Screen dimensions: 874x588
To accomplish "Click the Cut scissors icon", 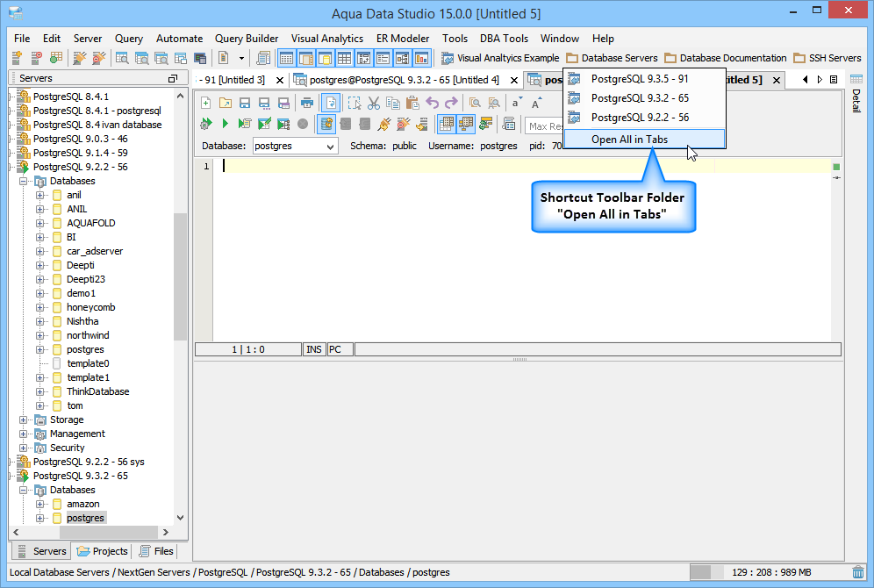I will 374,103.
